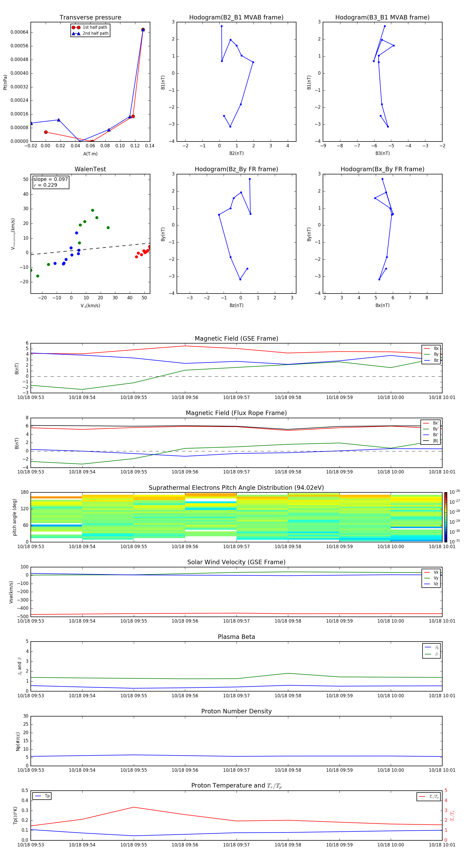Click 'Solar Wind Velocity (GSE Frame)' title

[236, 562]
